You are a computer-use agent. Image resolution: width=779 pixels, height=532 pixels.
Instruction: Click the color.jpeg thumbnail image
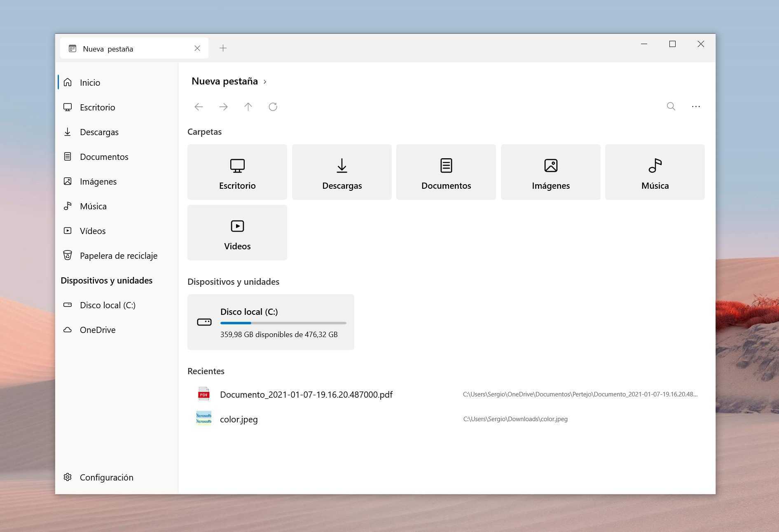click(x=204, y=418)
